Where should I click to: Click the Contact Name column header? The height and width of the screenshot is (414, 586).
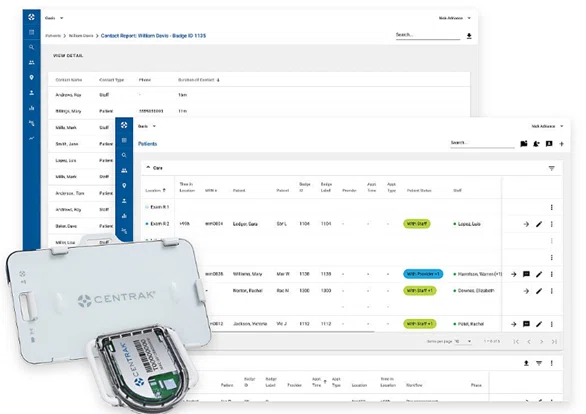(x=69, y=80)
